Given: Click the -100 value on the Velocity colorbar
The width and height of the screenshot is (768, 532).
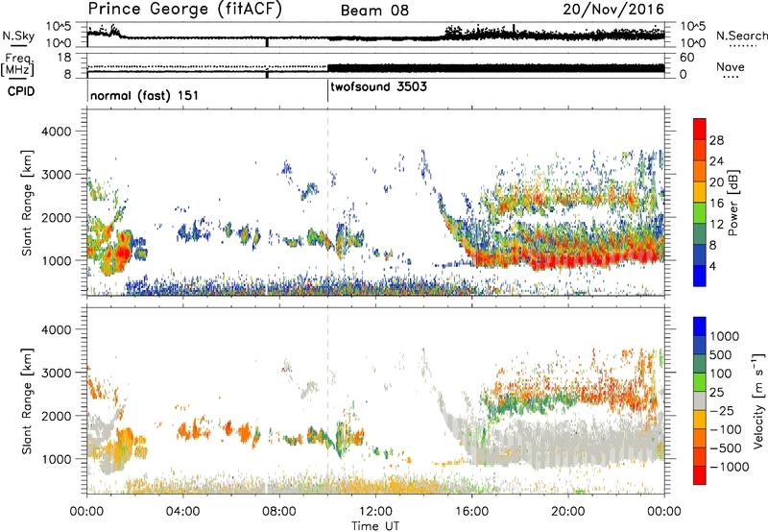Looking at the screenshot, I should click(726, 429).
